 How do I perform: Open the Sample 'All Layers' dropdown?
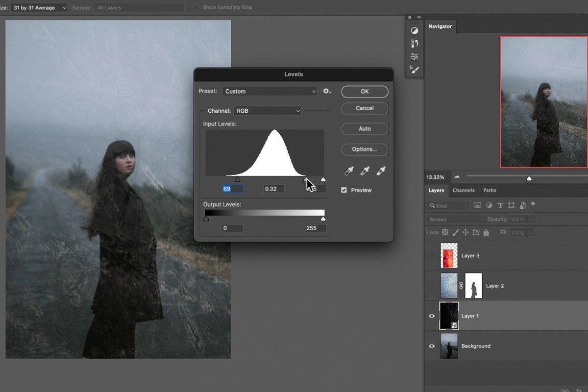[140, 7]
